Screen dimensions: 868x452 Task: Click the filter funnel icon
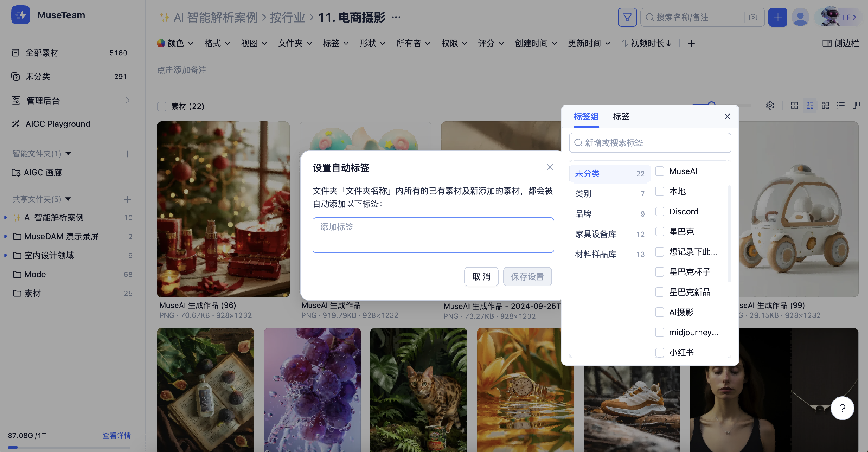(627, 17)
